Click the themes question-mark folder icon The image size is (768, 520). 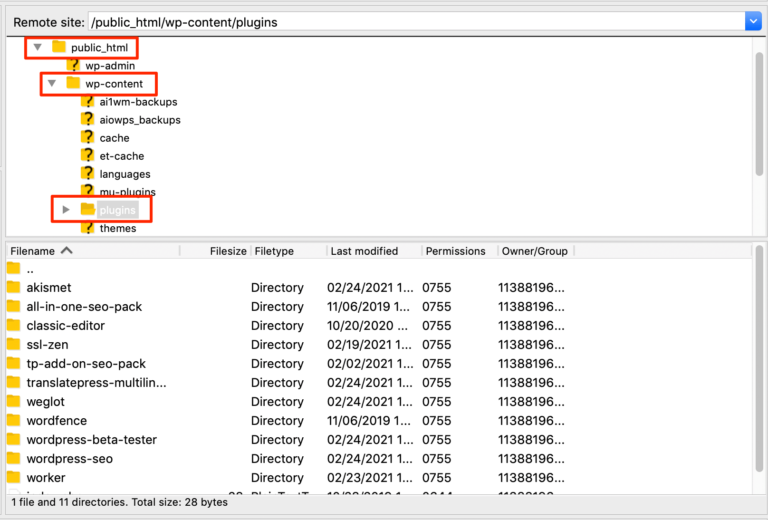[x=87, y=228]
